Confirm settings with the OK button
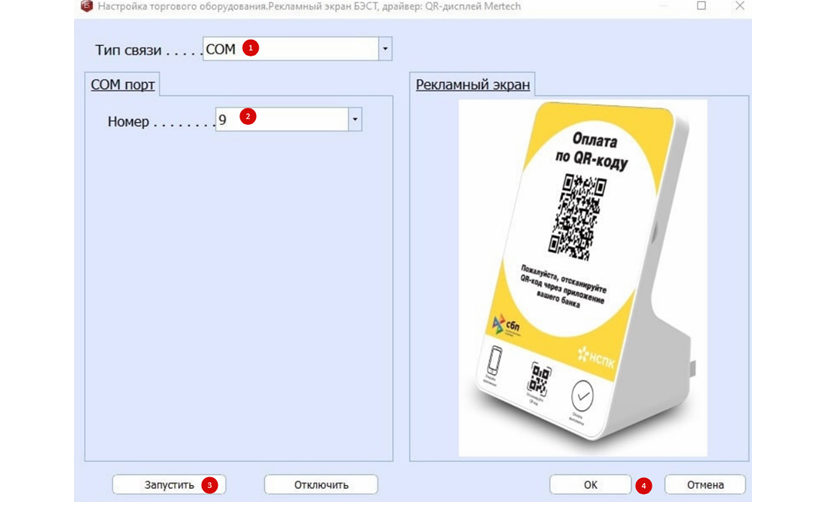 pos(590,485)
